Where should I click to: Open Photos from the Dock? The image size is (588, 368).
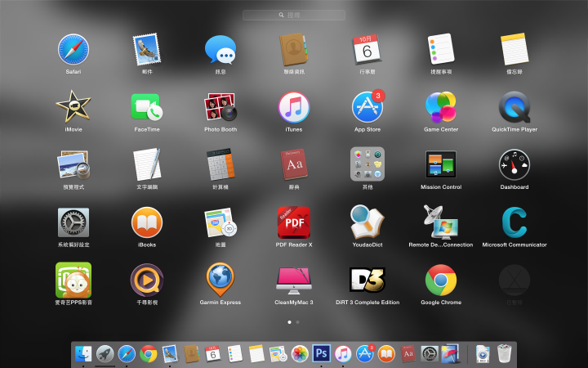click(300, 354)
